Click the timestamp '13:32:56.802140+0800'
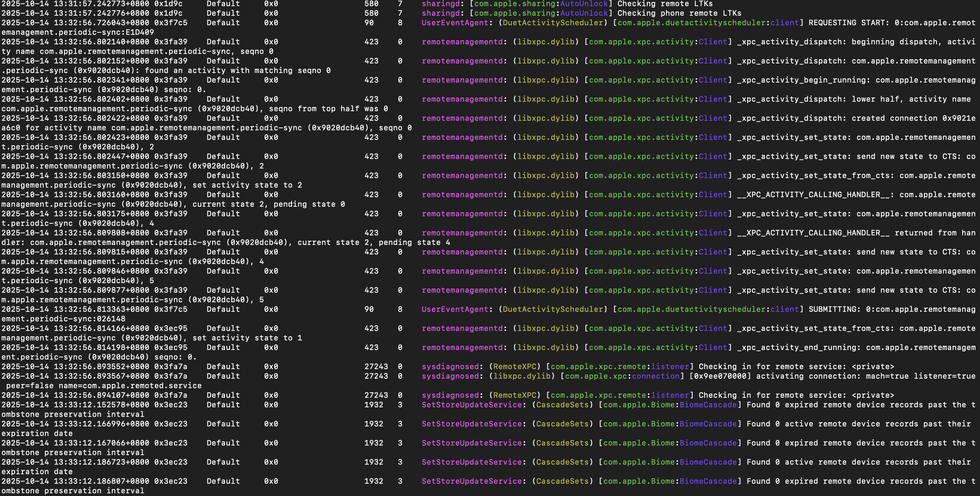This screenshot has height=496, width=980. coord(101,42)
